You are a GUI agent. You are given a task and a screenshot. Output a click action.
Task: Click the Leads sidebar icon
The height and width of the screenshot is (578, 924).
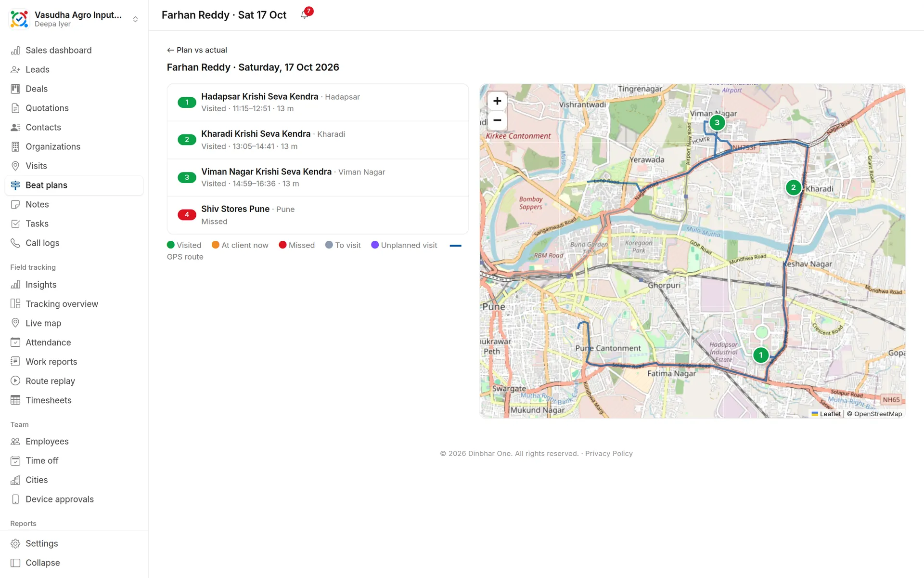coord(15,70)
